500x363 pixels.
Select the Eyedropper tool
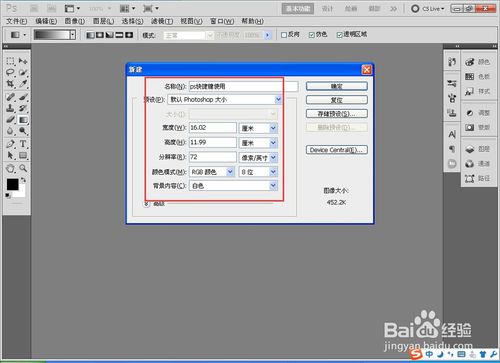23,84
